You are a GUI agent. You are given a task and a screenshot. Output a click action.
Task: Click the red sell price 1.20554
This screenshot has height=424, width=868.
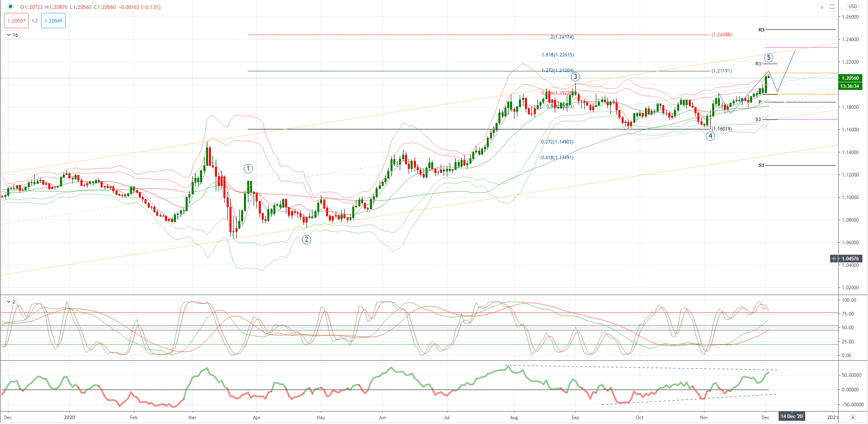tap(17, 21)
